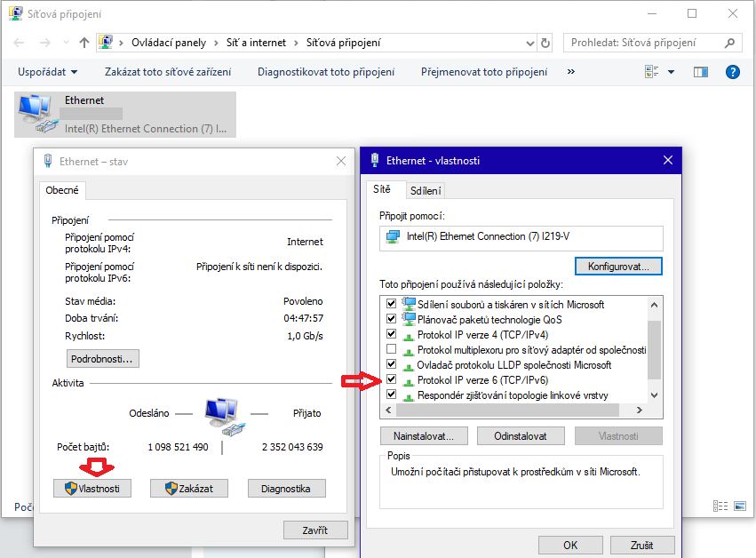Viewport: 756px width, 558px height.
Task: Click the Zakázat button
Action: (x=189, y=489)
